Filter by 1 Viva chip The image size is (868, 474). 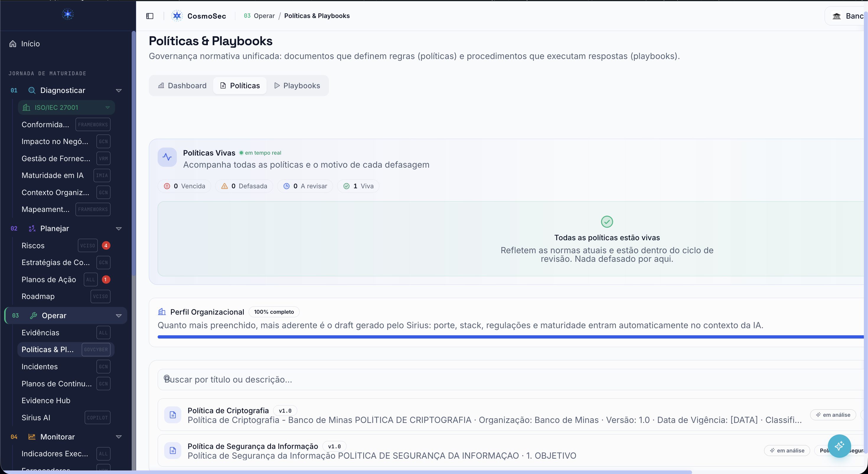(358, 186)
